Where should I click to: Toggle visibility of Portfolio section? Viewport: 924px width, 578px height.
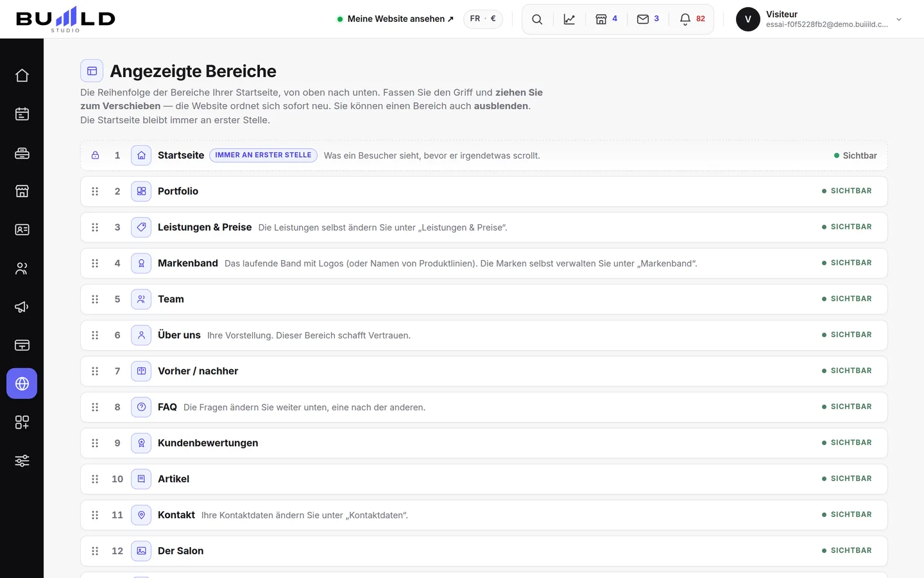click(847, 191)
